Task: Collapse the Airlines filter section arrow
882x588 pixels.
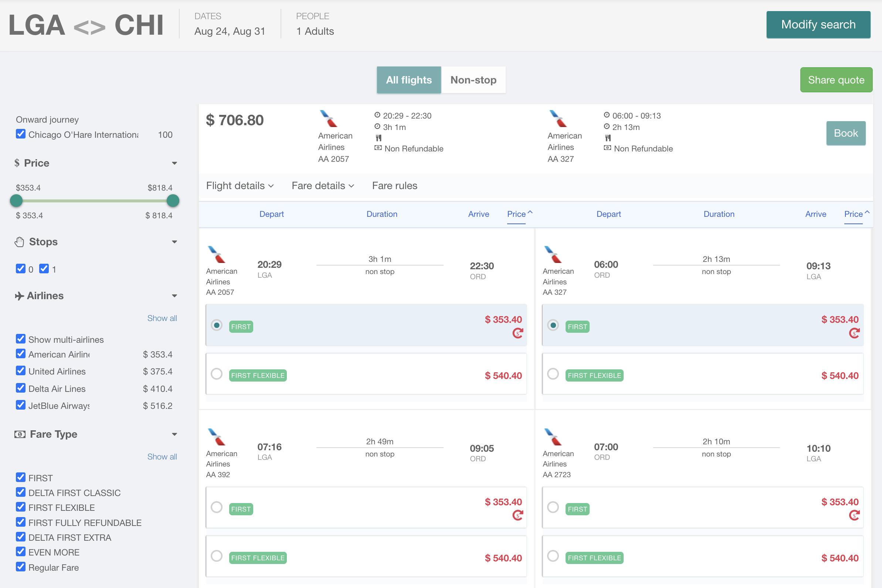Action: [x=174, y=296]
